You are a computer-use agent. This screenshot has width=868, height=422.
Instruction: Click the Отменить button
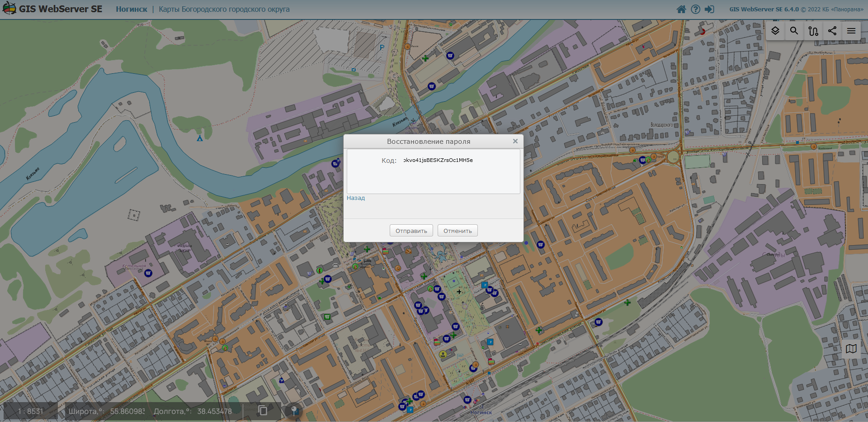coord(458,231)
